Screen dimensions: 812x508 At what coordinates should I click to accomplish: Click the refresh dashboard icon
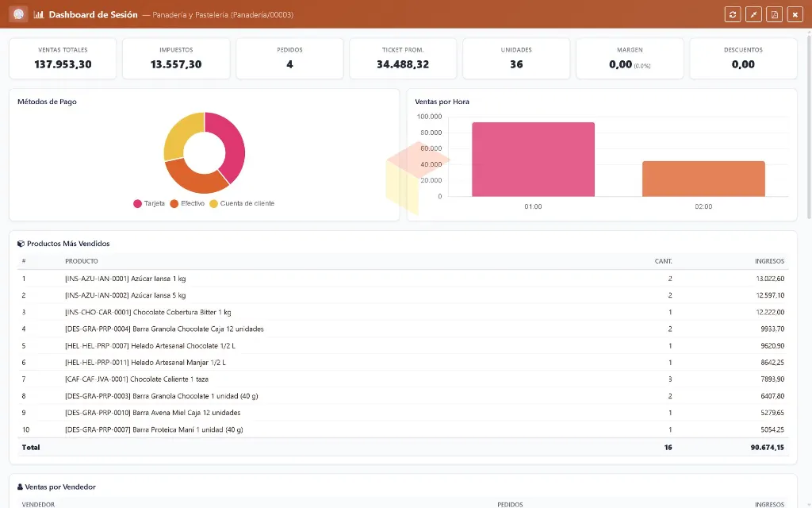(732, 14)
